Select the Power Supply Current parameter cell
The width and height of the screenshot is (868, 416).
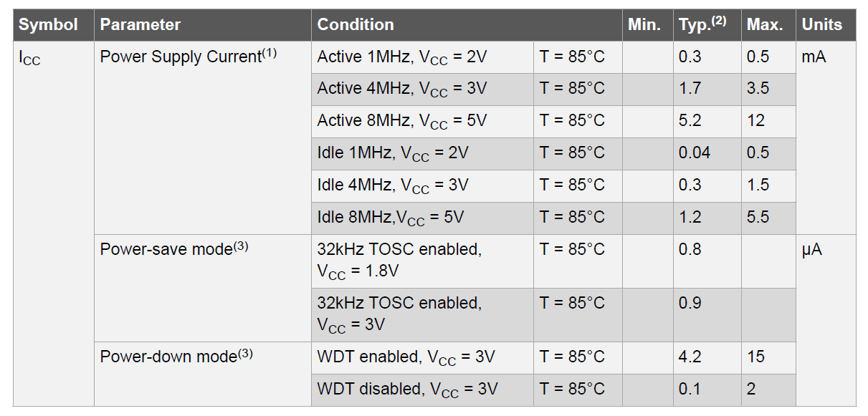coord(189,57)
